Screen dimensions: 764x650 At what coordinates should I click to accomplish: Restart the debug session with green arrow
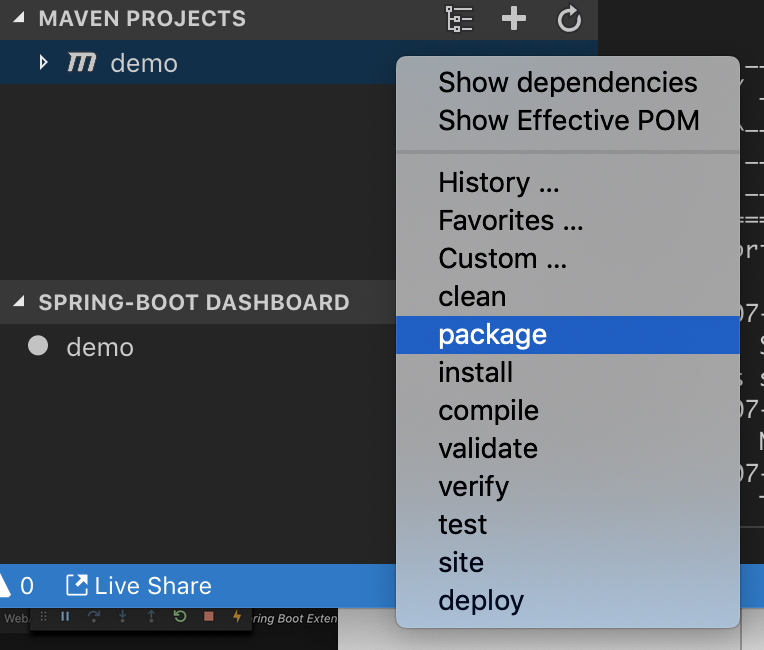pyautogui.click(x=180, y=617)
